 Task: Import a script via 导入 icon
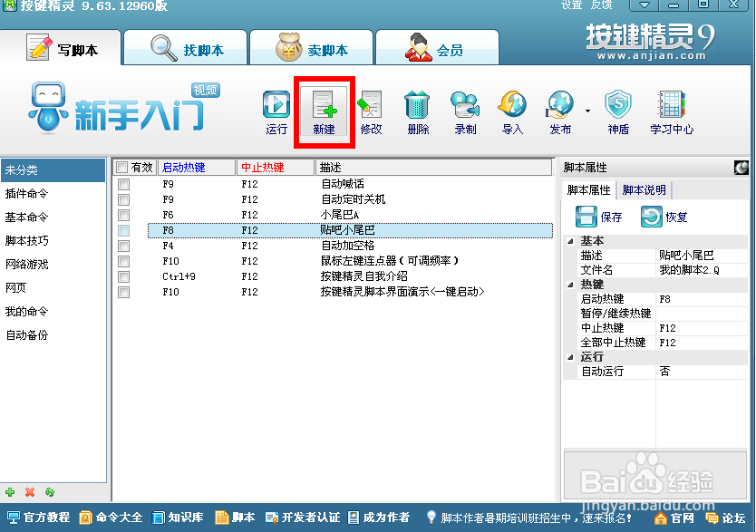[512, 111]
